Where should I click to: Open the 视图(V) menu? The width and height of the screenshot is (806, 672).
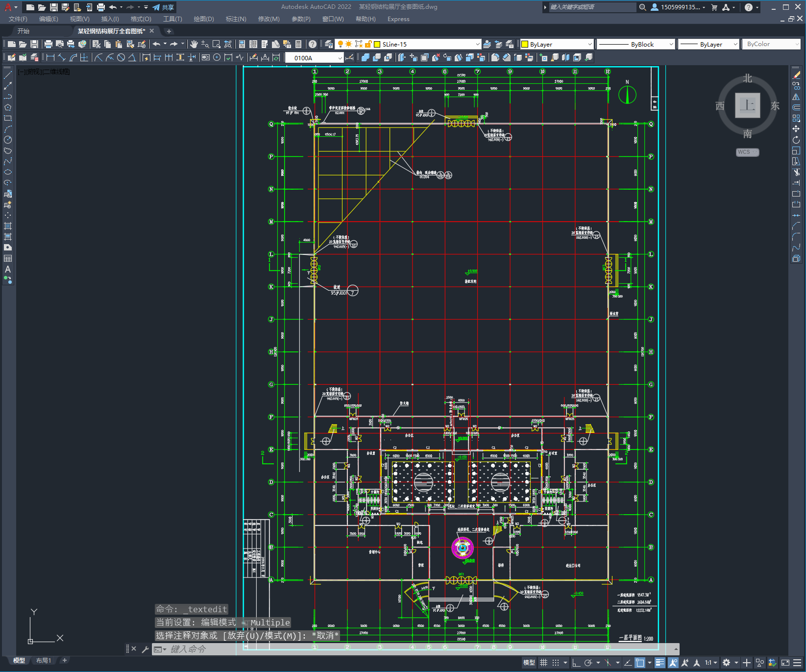click(x=79, y=19)
